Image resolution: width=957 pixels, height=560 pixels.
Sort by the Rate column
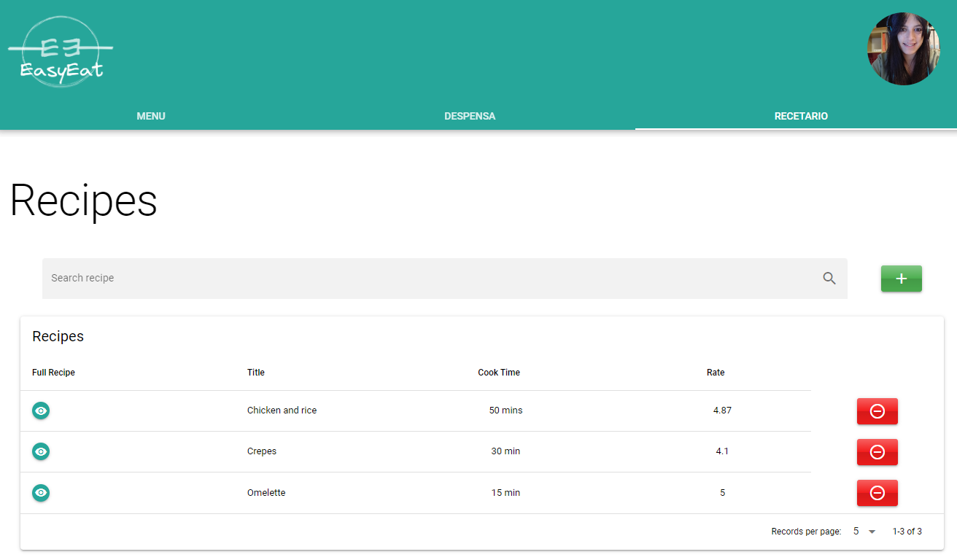716,372
